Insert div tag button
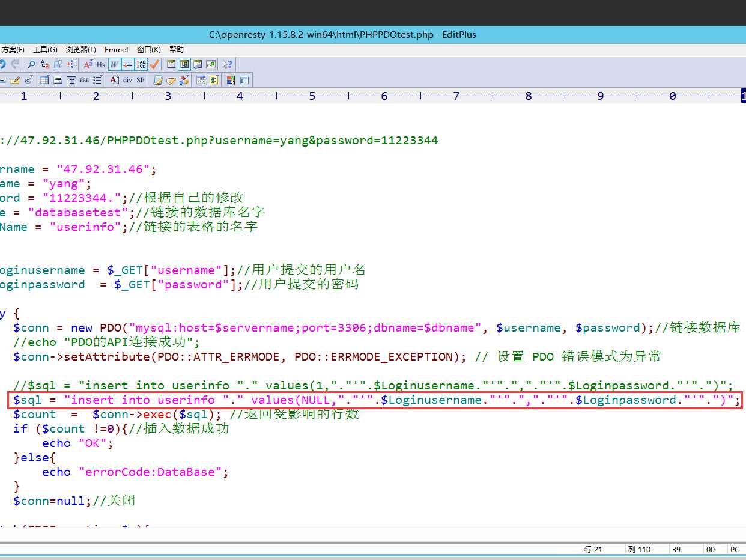 [127, 80]
